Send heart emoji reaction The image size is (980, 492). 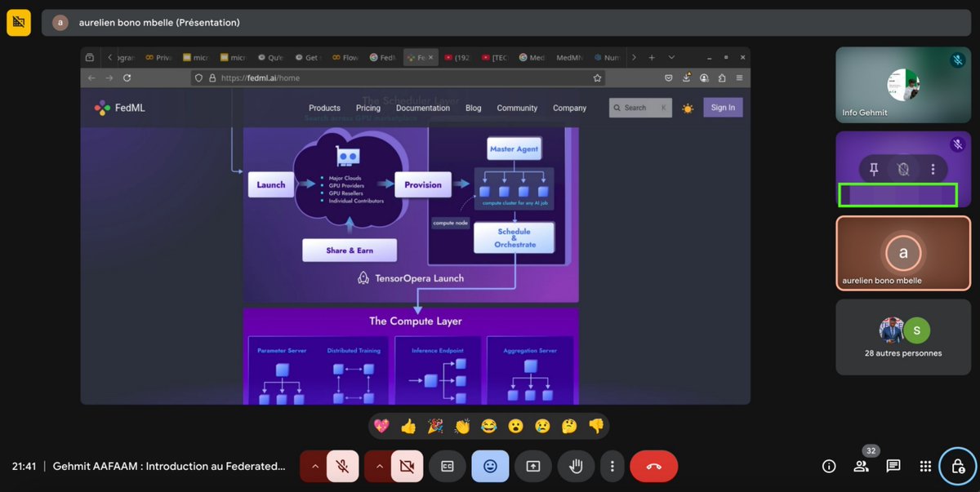click(x=381, y=426)
